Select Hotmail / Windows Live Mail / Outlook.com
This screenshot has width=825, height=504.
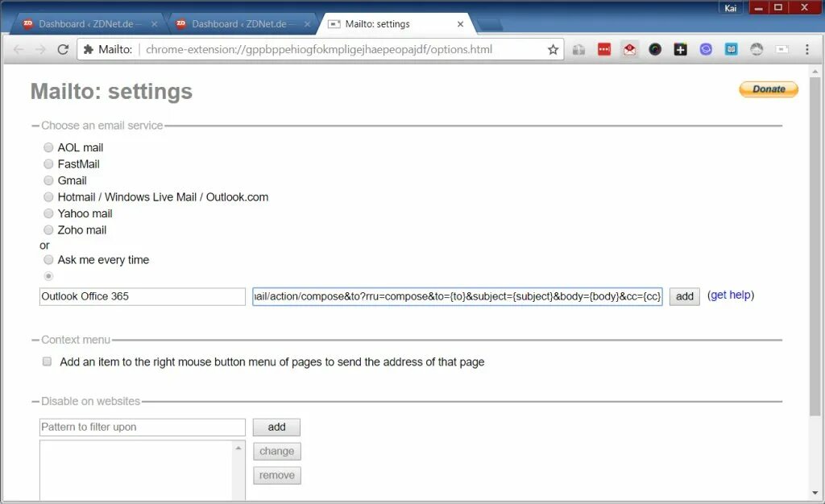[x=48, y=196]
